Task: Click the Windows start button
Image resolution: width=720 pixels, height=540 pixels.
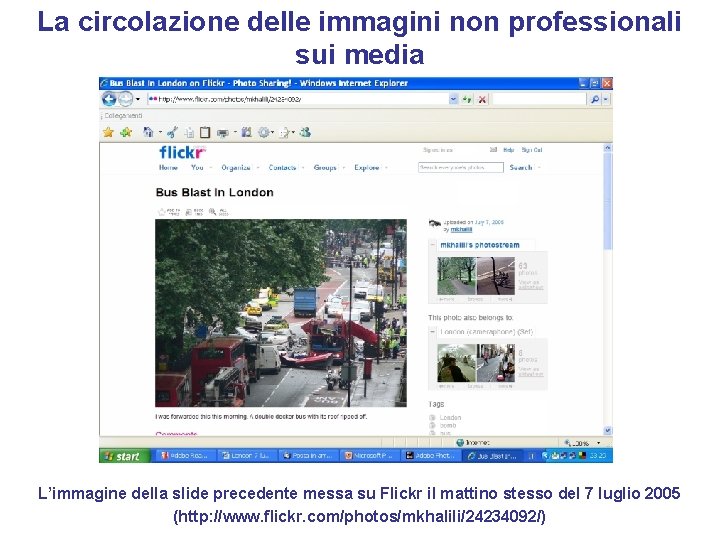Action: click(124, 456)
